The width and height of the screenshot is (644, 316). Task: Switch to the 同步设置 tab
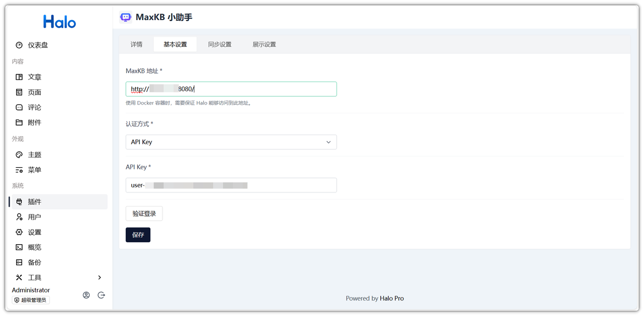tap(220, 45)
